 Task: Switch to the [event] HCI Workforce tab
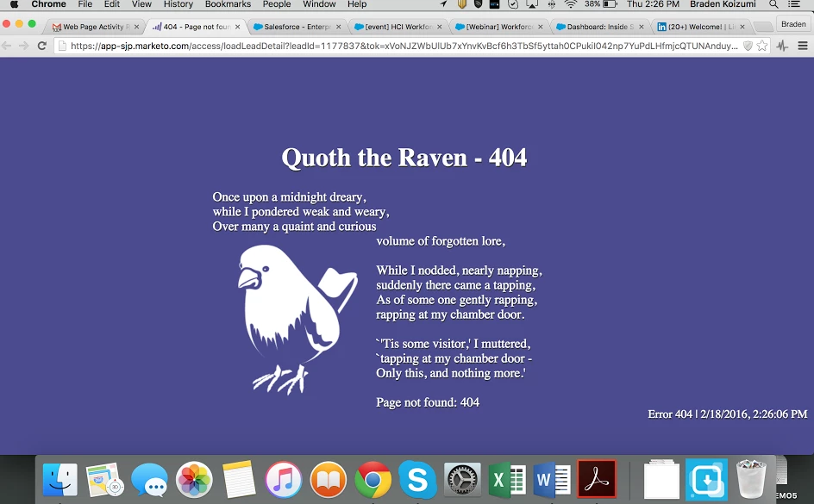tap(398, 27)
